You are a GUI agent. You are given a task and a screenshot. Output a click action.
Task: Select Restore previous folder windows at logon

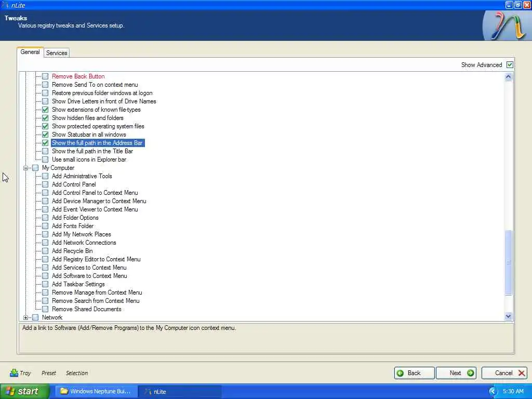tap(102, 93)
